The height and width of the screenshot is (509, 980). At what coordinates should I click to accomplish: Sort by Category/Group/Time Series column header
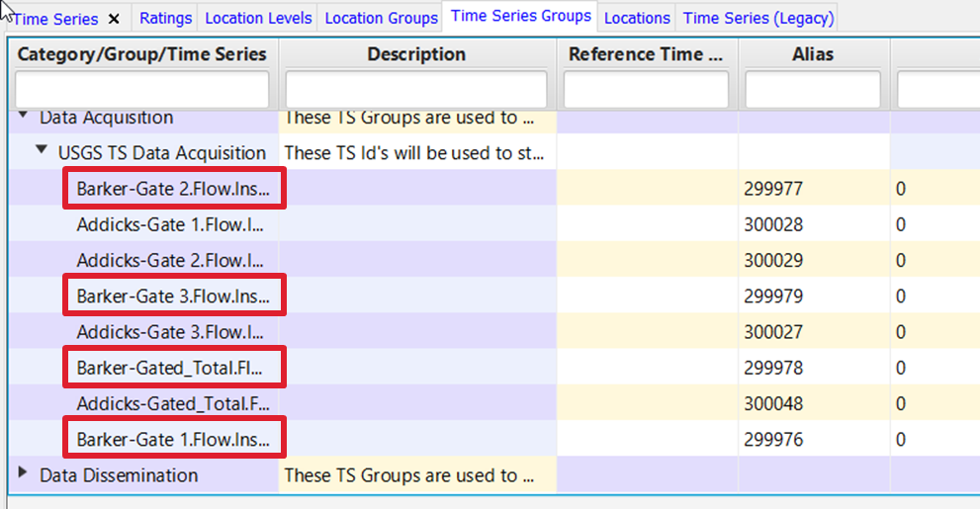click(x=141, y=54)
